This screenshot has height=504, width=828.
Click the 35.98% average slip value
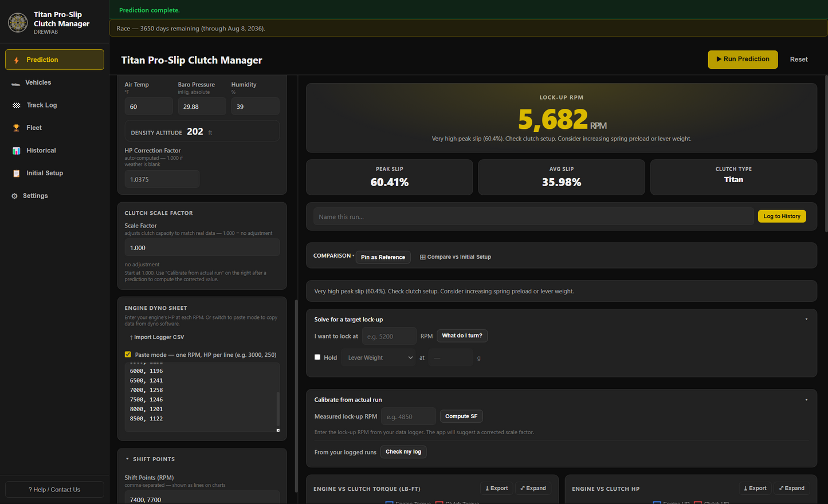point(562,182)
